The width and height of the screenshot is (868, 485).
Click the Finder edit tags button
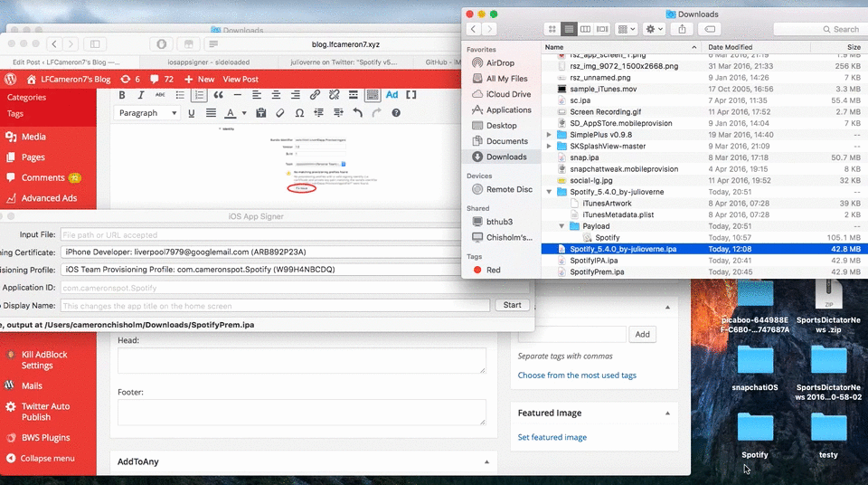(x=711, y=29)
